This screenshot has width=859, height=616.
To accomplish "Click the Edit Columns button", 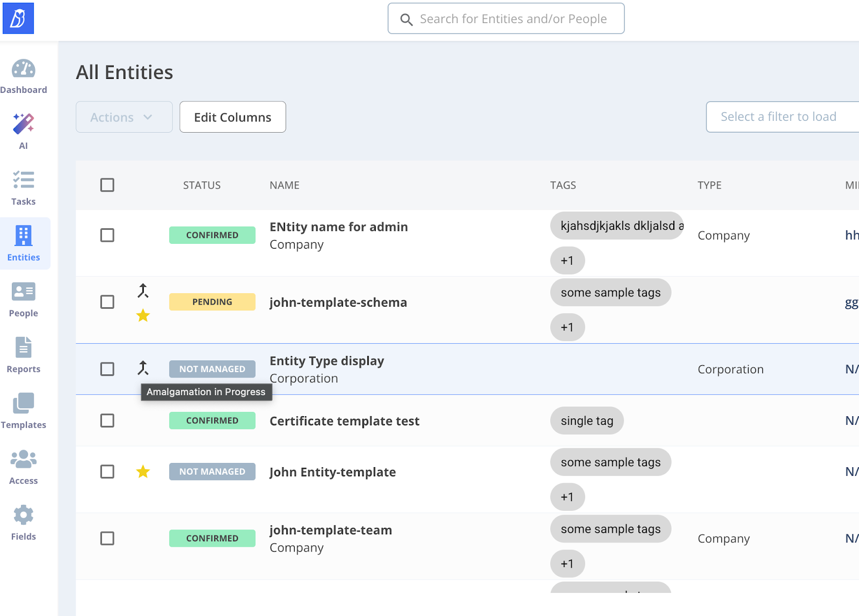I will pos(232,117).
